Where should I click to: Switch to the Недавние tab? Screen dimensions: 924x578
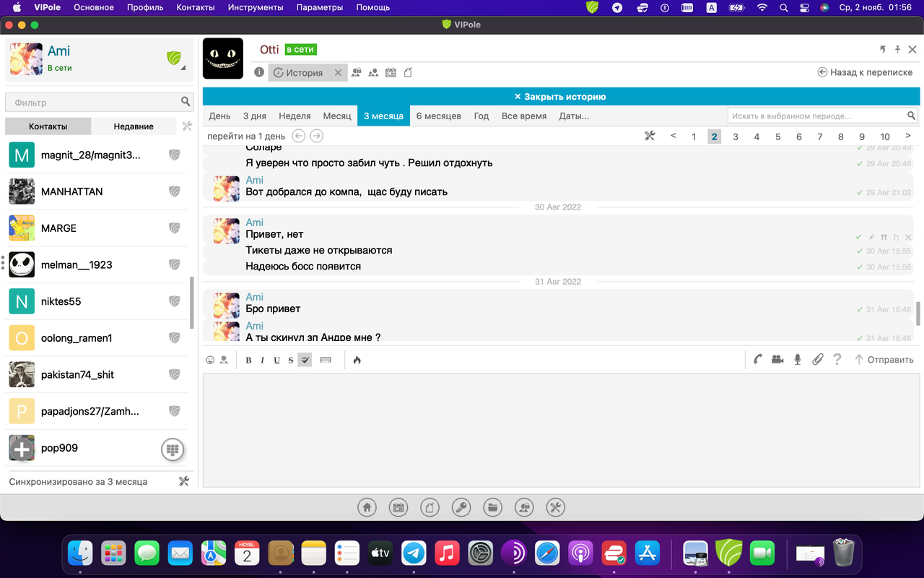click(134, 126)
